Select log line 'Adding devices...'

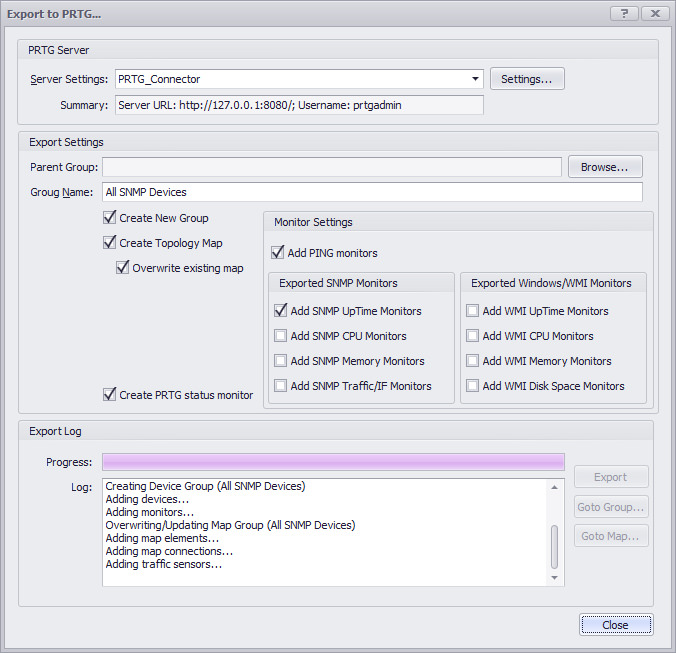[147, 499]
